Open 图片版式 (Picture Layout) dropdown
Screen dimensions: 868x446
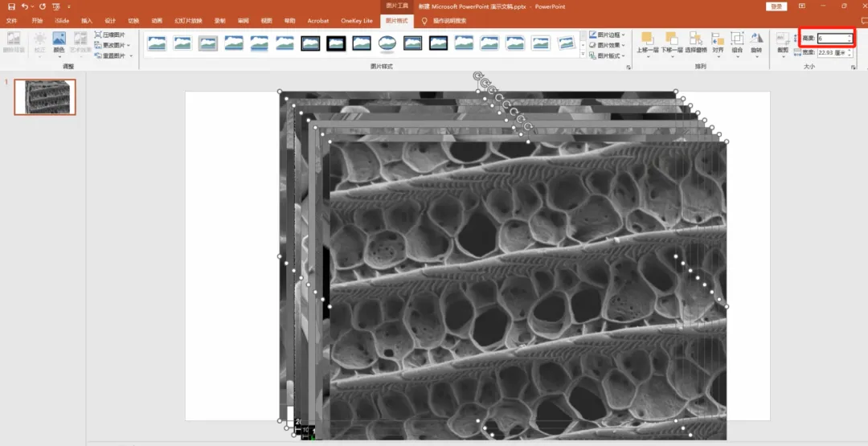pos(607,55)
